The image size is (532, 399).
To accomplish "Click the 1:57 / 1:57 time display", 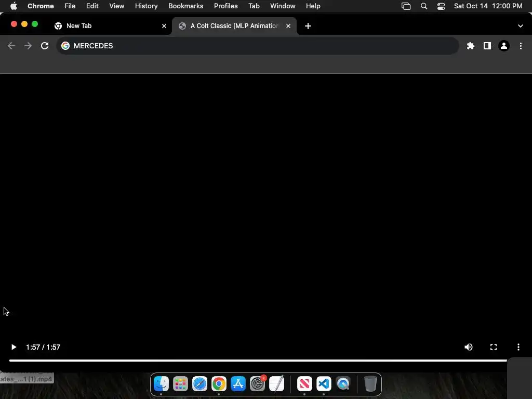I will [43, 347].
